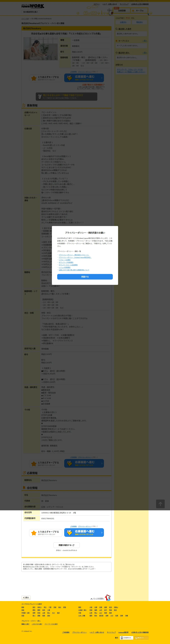Click the scroll-to-top arrow button
Viewport: 170px width, 644px height.
(x=160, y=504)
